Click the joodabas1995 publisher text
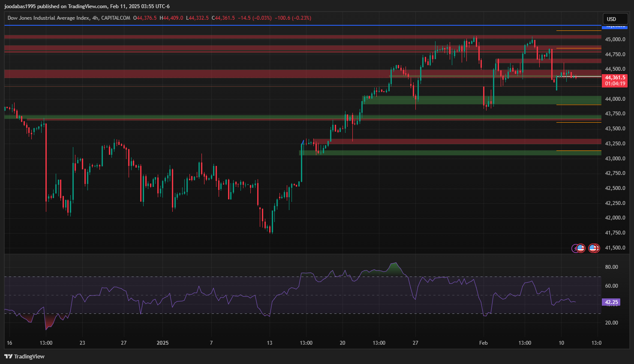Image resolution: width=634 pixels, height=364 pixels. pyautogui.click(x=20, y=6)
